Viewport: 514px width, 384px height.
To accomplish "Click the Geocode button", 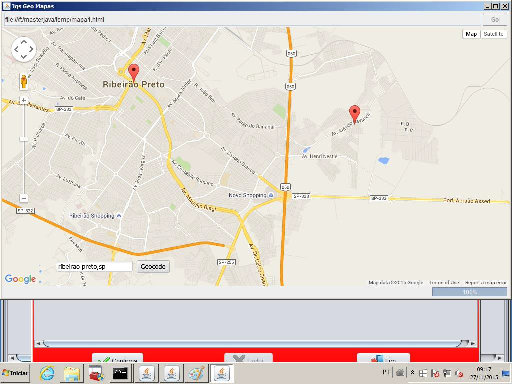I will 153,266.
